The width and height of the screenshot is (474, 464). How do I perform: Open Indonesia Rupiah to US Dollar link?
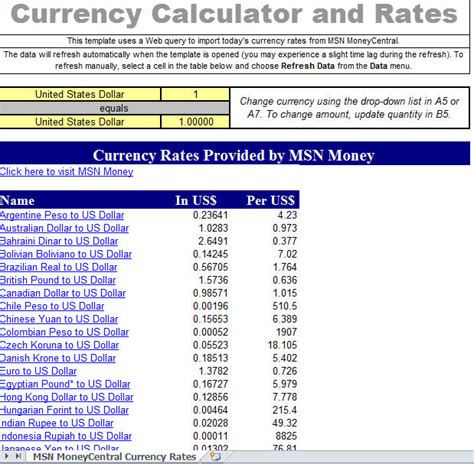(66, 436)
